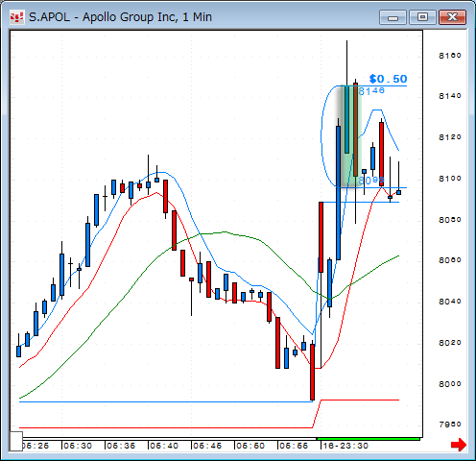
Task: Click the green highlighted candle range box
Action: 351,136
